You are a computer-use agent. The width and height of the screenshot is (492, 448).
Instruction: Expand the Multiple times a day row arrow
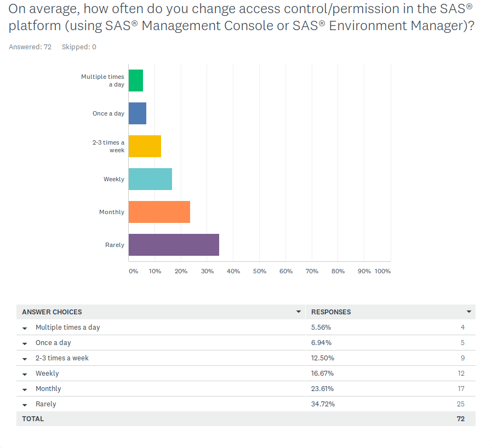coord(25,328)
